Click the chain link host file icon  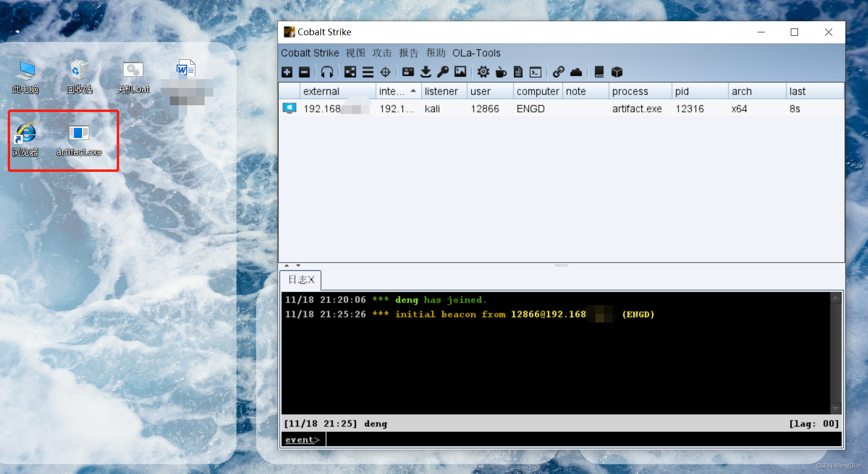coord(558,72)
